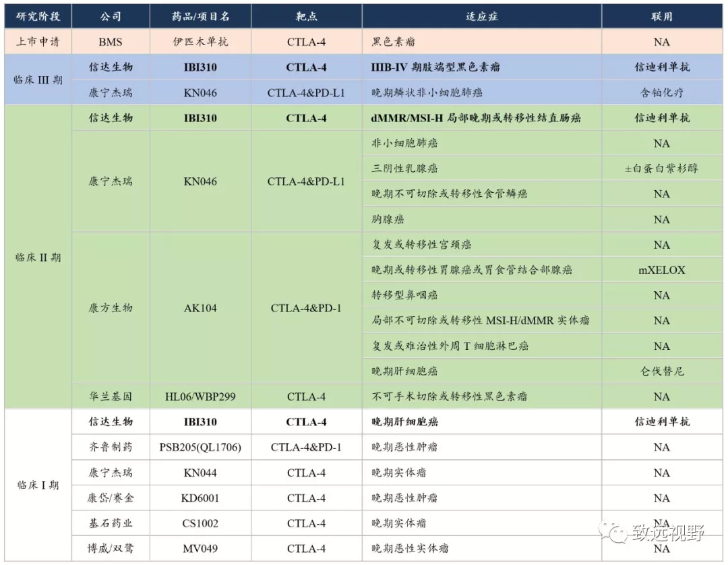Select the 博威/双鹭 company cell
Screen dimensions: 728x565
point(111,548)
